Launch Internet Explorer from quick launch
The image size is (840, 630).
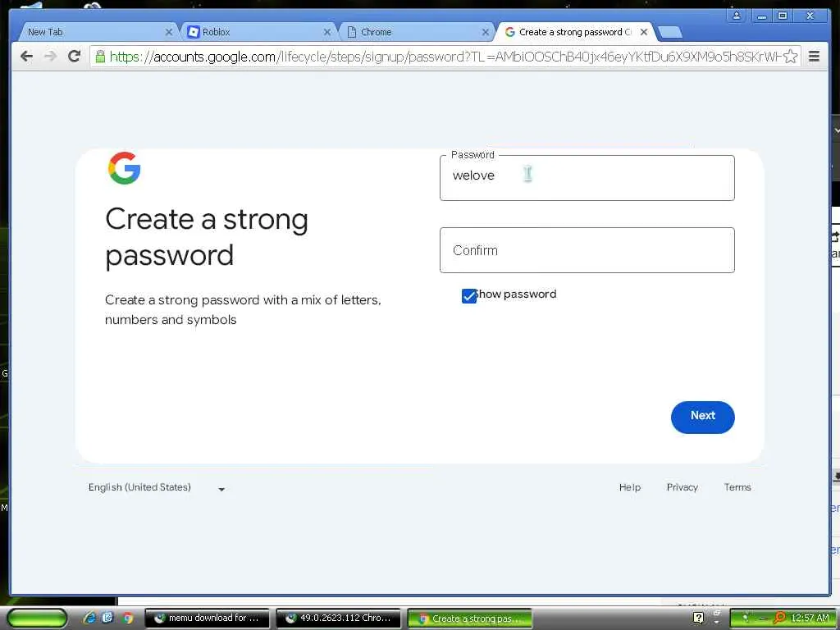(89, 619)
